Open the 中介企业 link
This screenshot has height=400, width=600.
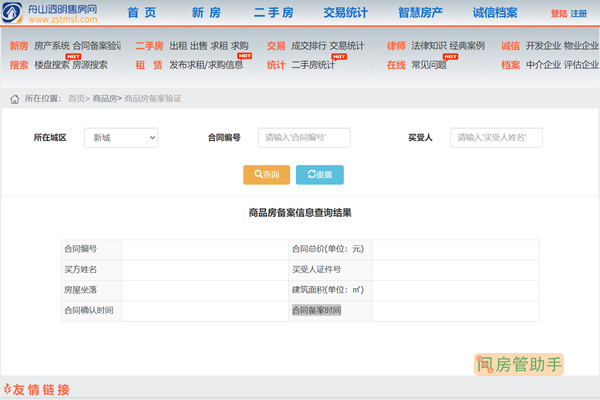[x=543, y=65]
